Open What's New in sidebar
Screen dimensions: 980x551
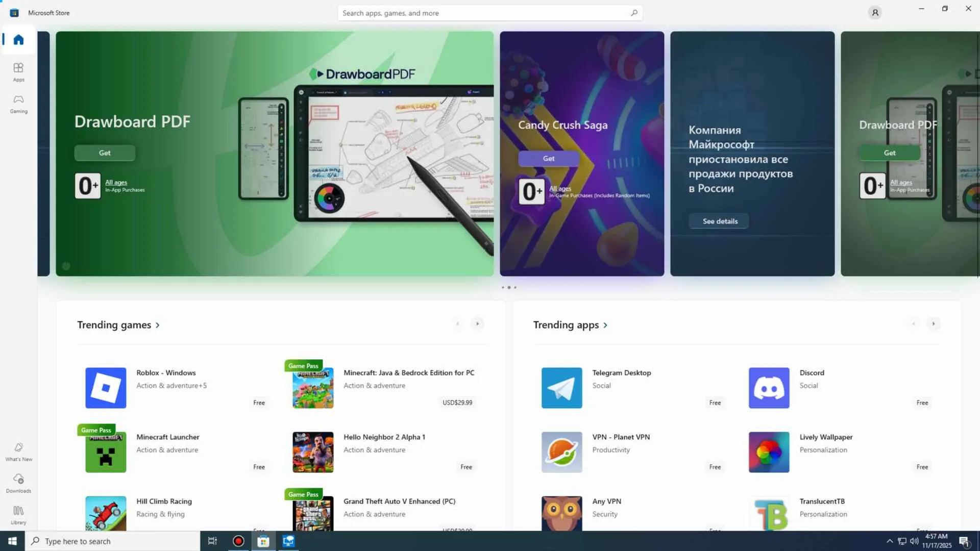(18, 452)
